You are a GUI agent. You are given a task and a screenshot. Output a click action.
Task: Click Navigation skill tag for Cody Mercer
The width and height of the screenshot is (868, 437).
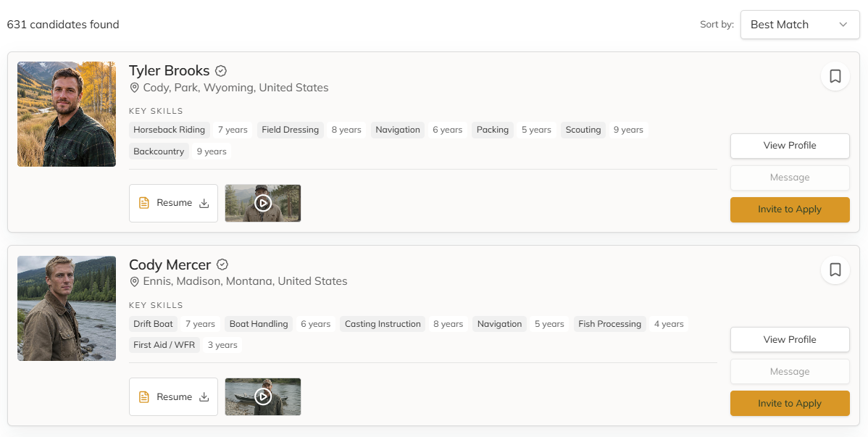[x=499, y=324]
